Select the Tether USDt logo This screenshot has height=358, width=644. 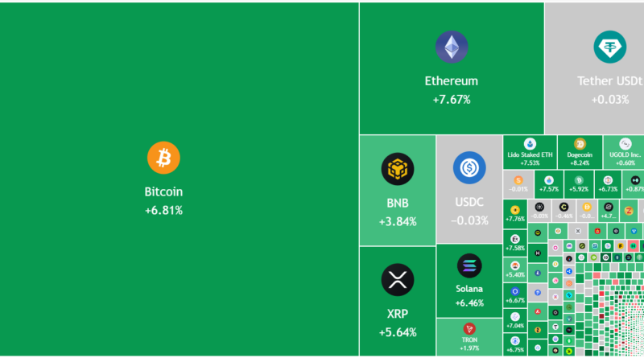click(x=609, y=47)
